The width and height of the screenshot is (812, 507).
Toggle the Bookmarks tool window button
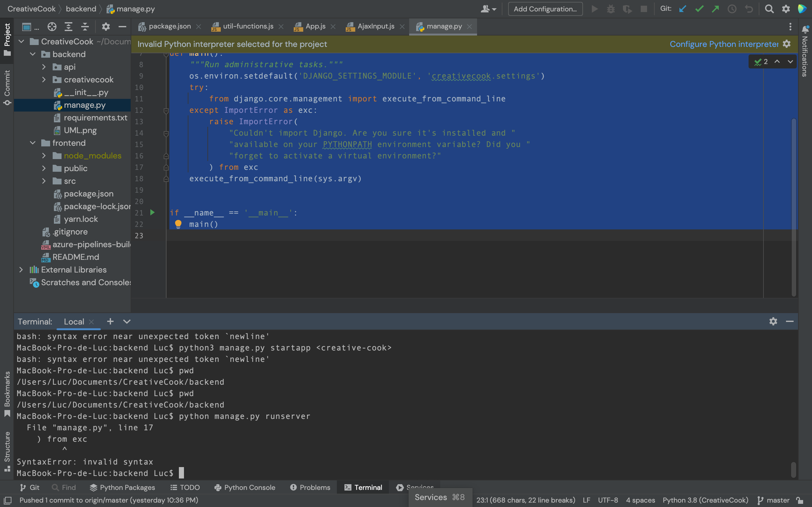(x=7, y=394)
